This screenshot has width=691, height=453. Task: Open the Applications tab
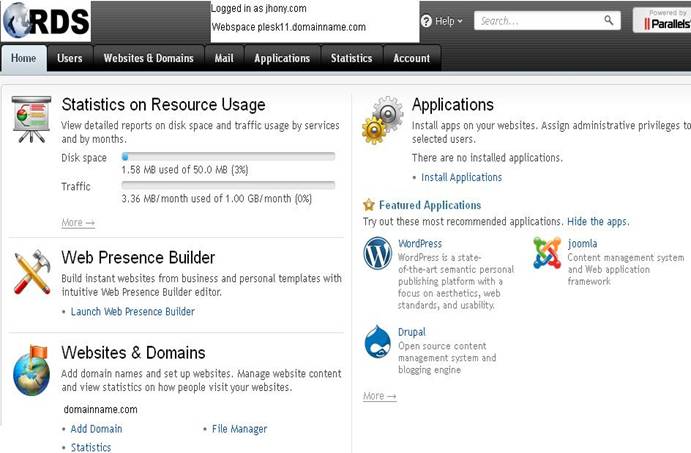click(282, 58)
